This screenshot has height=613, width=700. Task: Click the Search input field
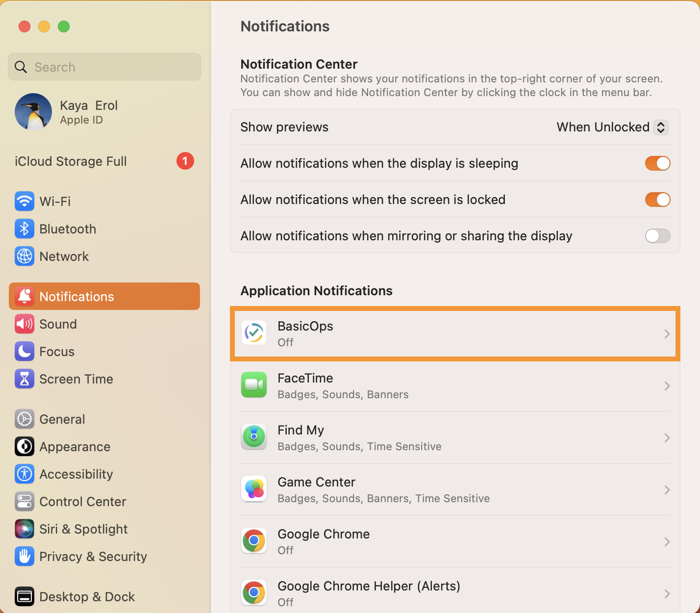click(x=104, y=67)
